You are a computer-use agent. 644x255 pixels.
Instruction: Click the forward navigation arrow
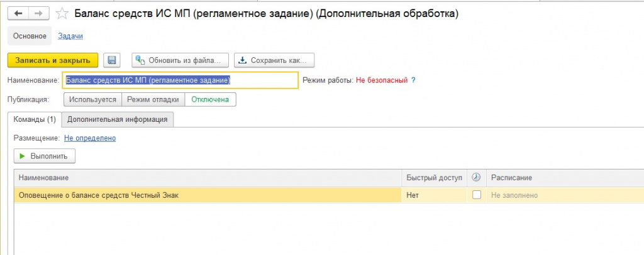[38, 13]
